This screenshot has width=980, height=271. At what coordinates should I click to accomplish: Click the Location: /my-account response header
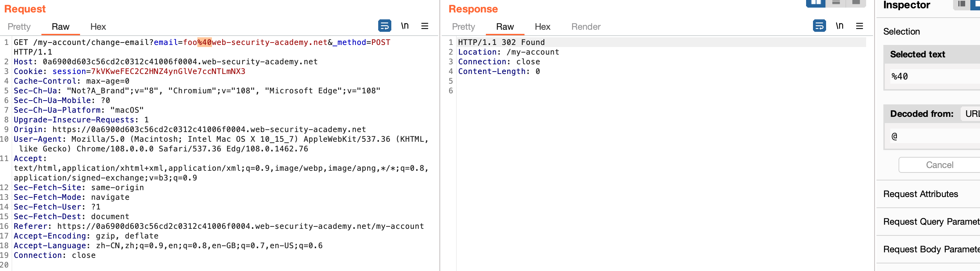[x=509, y=52]
